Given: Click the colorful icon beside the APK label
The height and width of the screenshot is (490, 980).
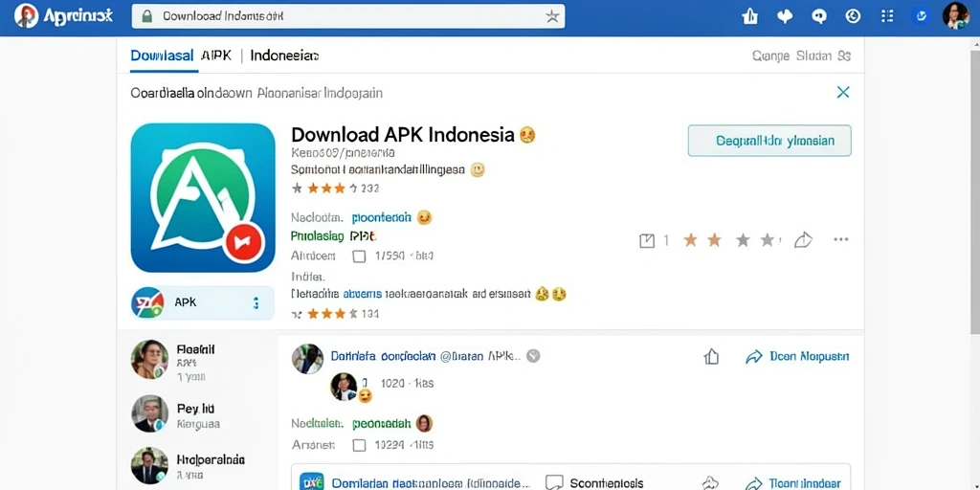Looking at the screenshot, I should point(147,302).
